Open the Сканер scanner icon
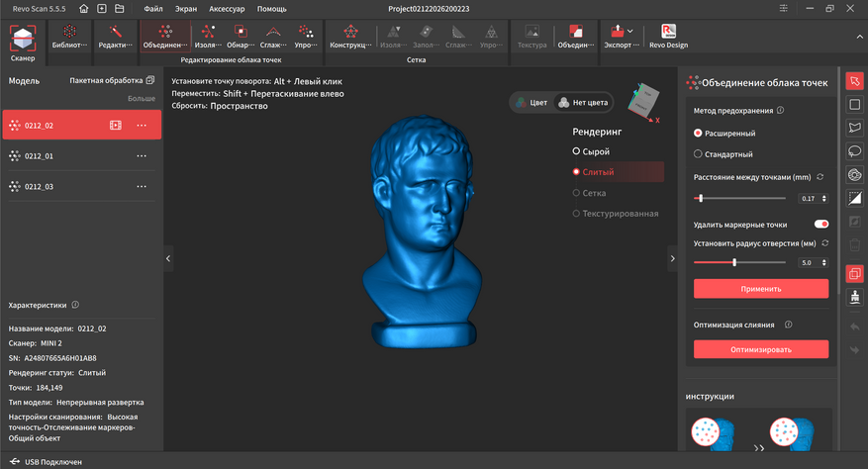 (x=23, y=43)
